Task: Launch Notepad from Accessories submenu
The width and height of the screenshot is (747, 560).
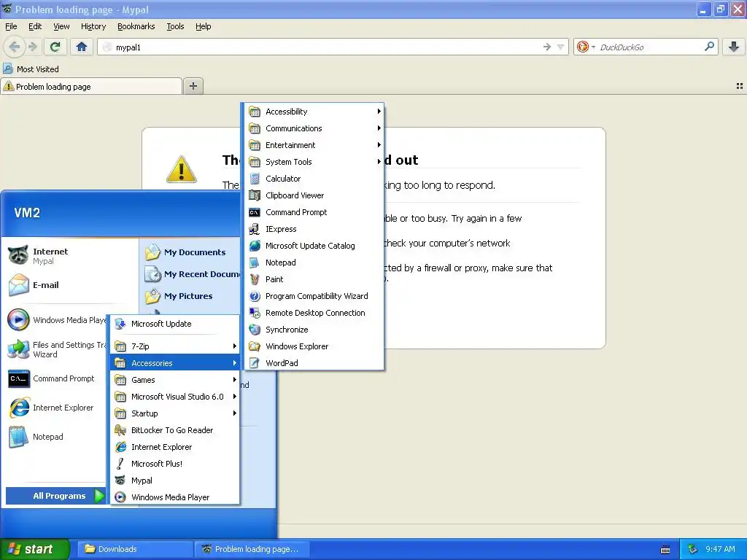Action: [314, 262]
